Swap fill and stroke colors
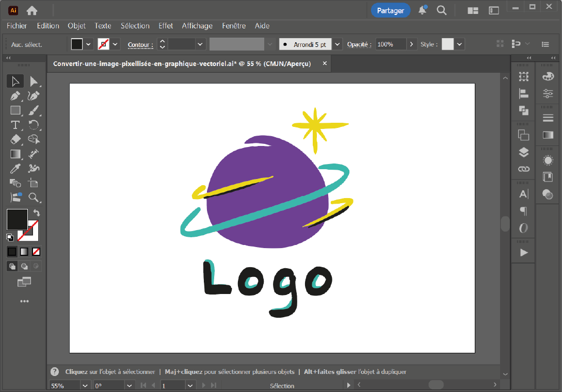Viewport: 562px width, 392px height. (x=37, y=213)
